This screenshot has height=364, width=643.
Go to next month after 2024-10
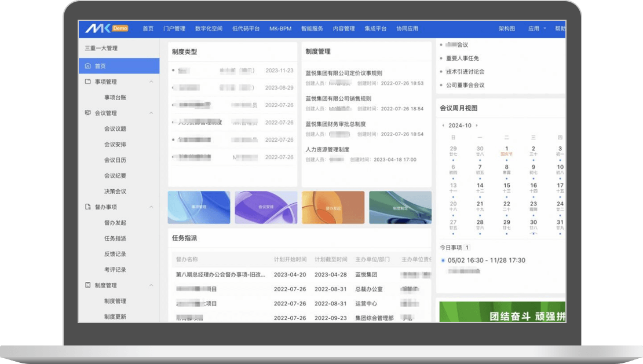476,126
